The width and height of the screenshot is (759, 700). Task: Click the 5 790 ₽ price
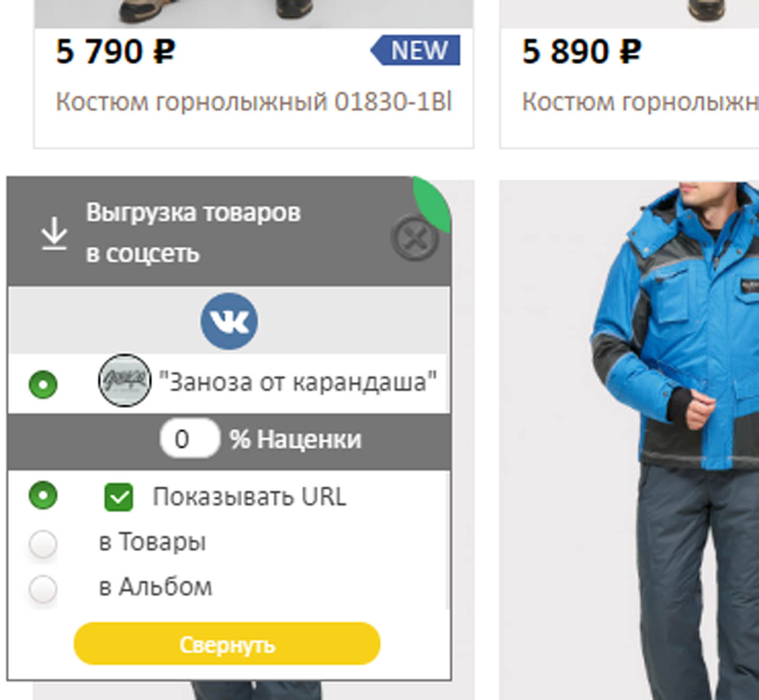pos(115,51)
